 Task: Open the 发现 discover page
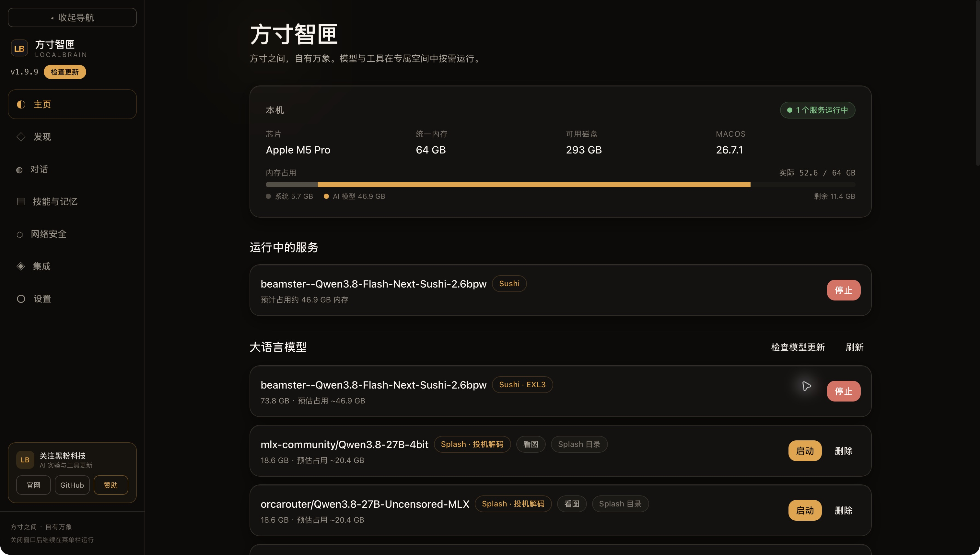coord(72,137)
